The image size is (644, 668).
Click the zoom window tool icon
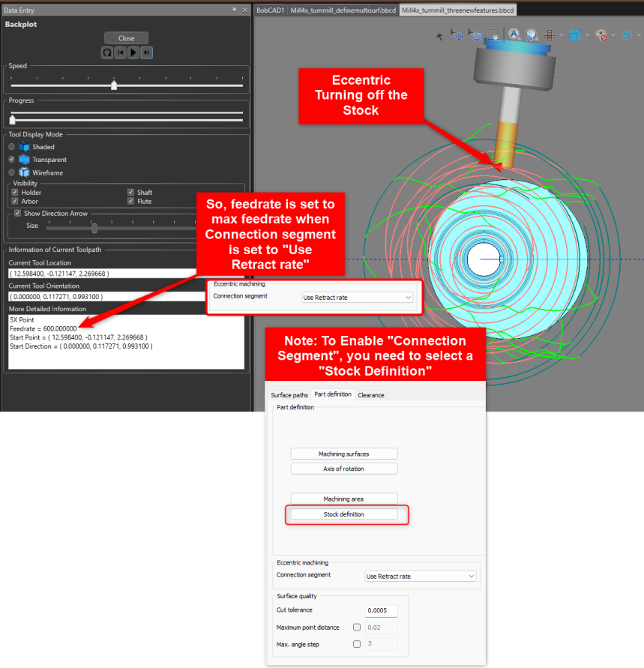pyautogui.click(x=493, y=35)
